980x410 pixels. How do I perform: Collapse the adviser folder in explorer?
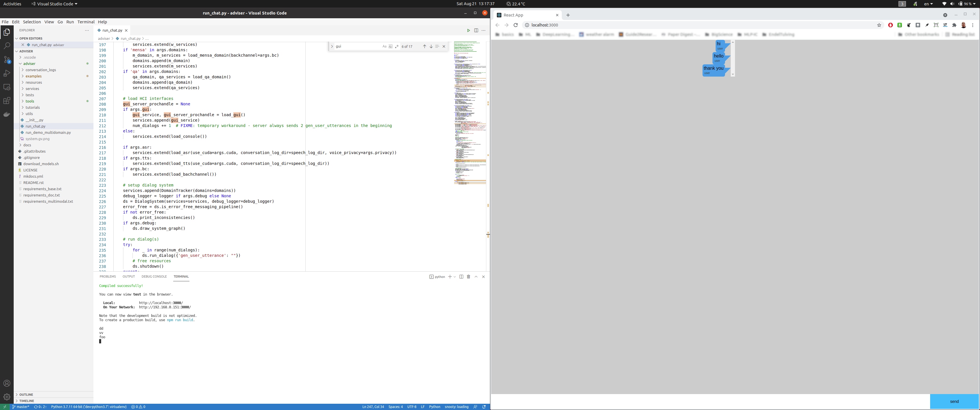pos(53,63)
